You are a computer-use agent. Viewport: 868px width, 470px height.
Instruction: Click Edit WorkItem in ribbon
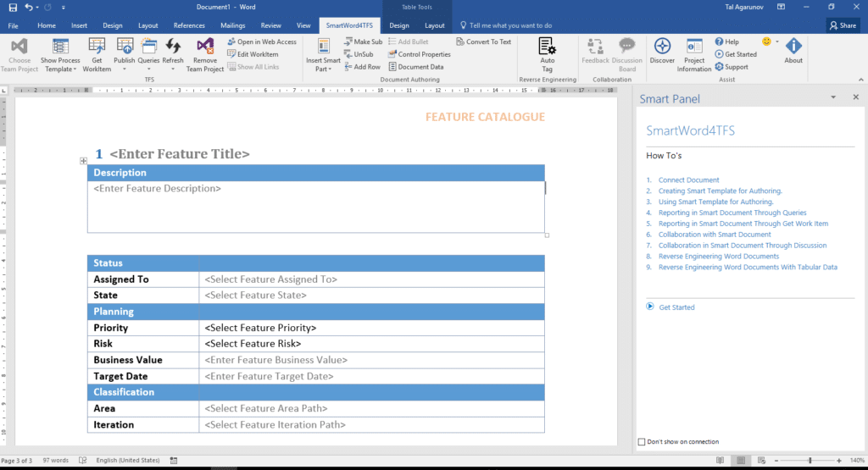click(x=253, y=54)
